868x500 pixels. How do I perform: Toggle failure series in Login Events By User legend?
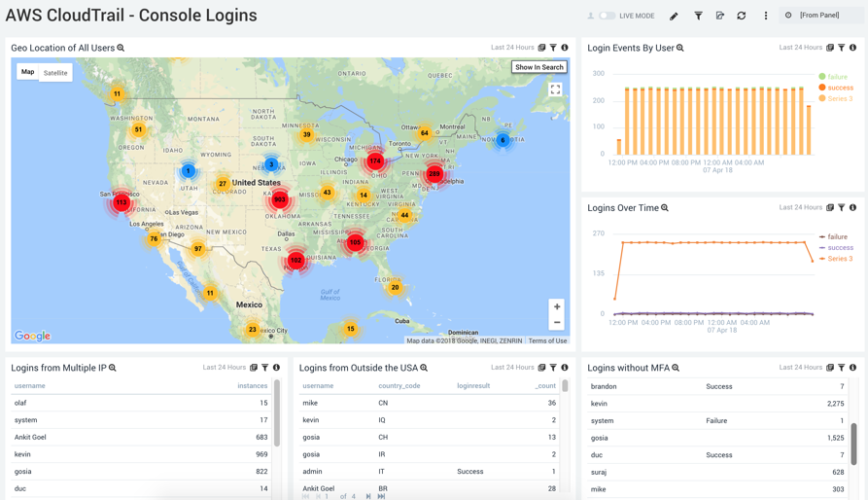point(833,77)
